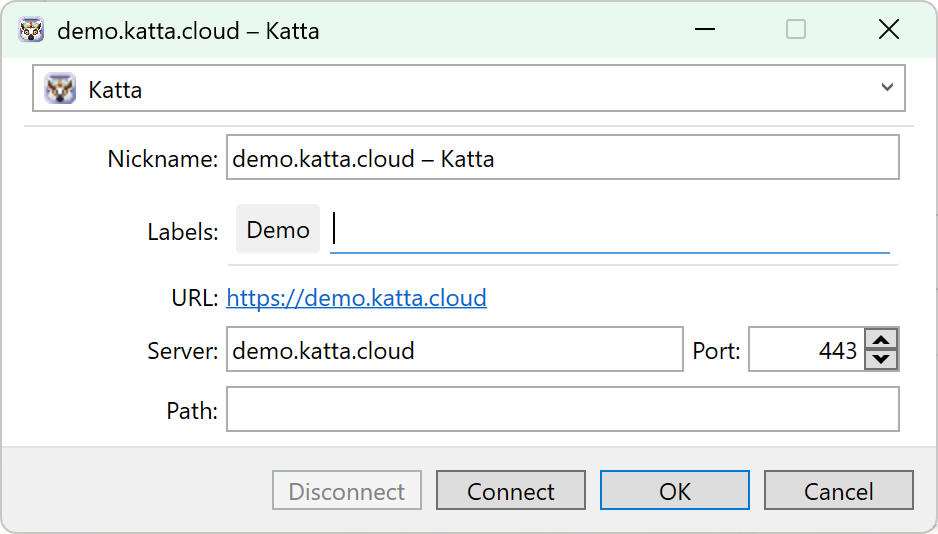Click the Katta protocol icon in dropdown
The image size is (938, 534).
[60, 89]
